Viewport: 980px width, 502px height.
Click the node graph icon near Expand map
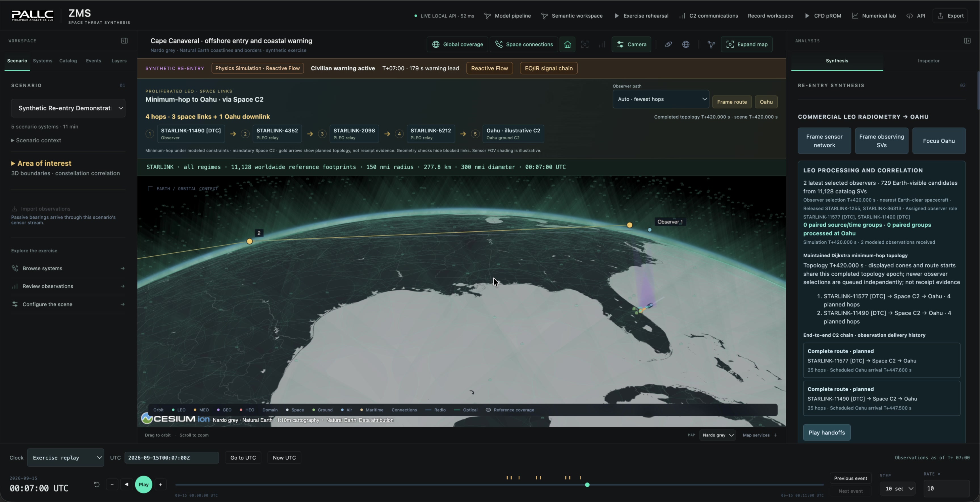pyautogui.click(x=711, y=45)
